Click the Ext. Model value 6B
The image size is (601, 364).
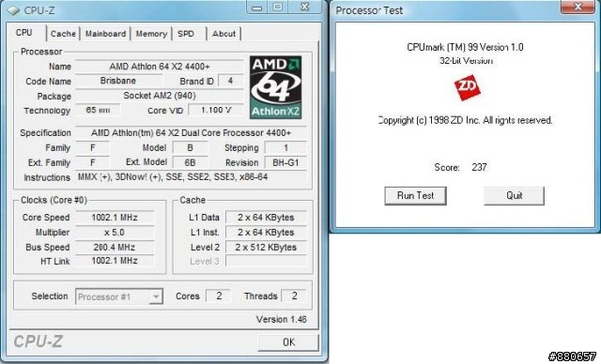click(190, 162)
